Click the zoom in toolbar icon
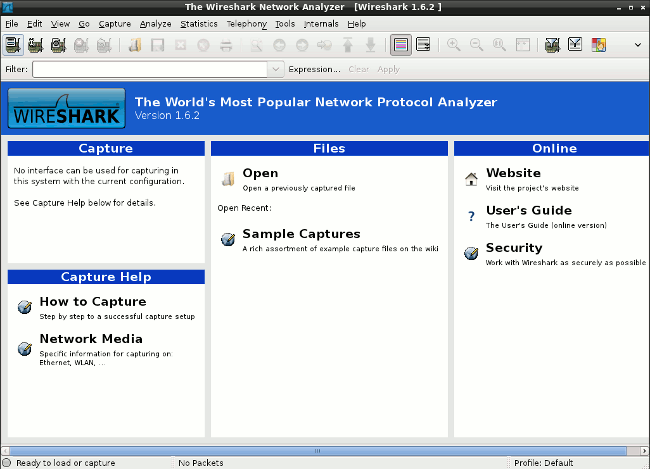The height and width of the screenshot is (469, 650). (454, 45)
